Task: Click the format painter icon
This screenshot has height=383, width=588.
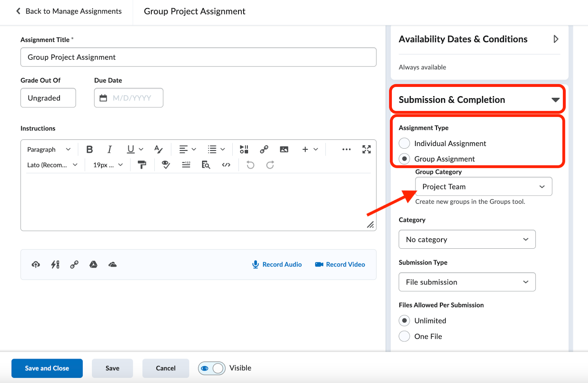Action: tap(142, 165)
